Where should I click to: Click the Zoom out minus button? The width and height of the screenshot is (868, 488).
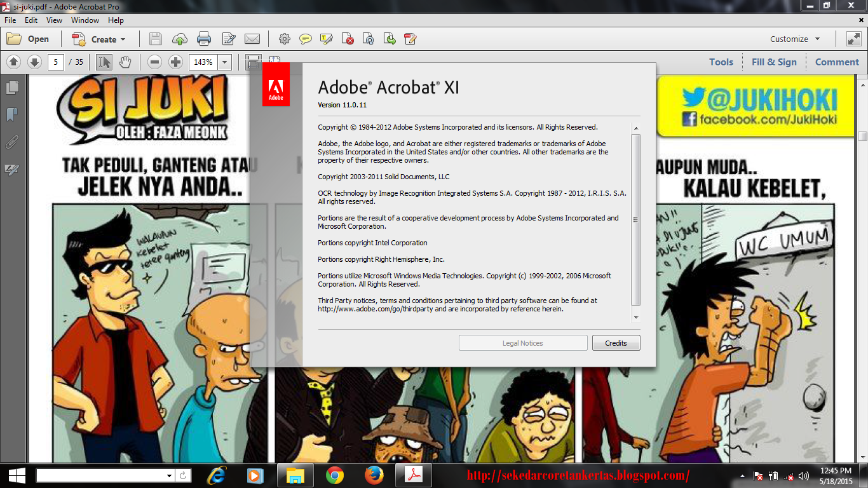click(154, 62)
